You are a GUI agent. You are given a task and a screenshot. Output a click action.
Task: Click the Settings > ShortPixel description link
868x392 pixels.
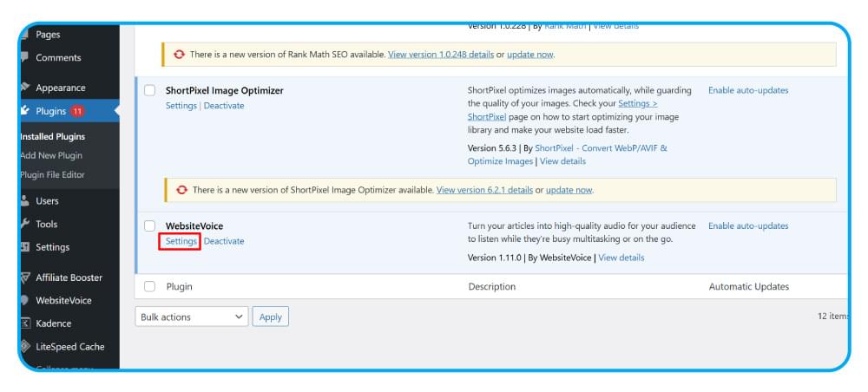(638, 103)
